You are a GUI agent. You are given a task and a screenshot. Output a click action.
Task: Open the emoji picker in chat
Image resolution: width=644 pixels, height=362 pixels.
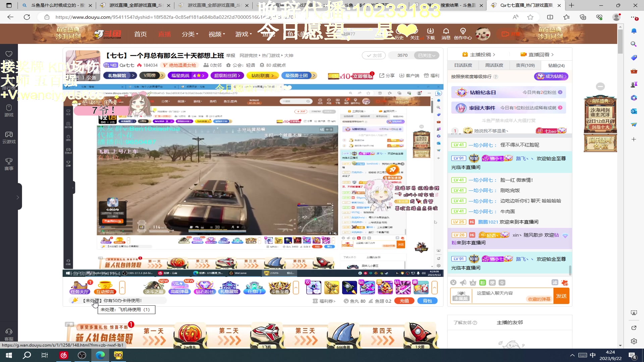pos(453,283)
